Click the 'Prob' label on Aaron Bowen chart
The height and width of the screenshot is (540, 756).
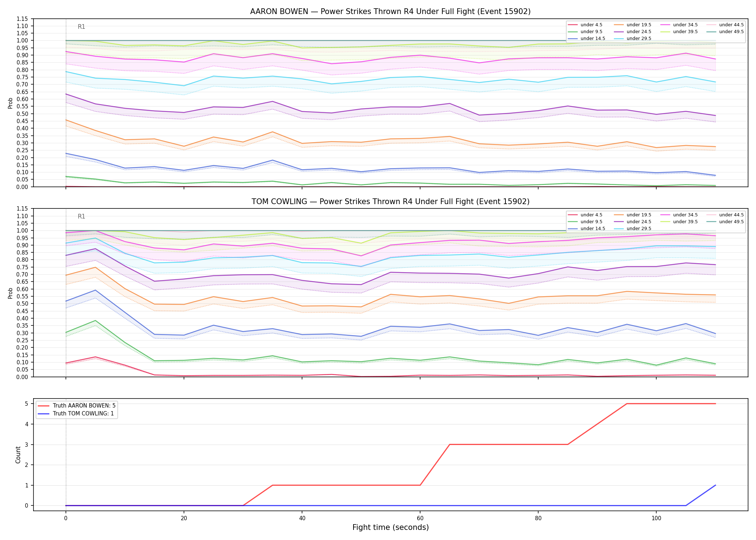tap(10, 103)
